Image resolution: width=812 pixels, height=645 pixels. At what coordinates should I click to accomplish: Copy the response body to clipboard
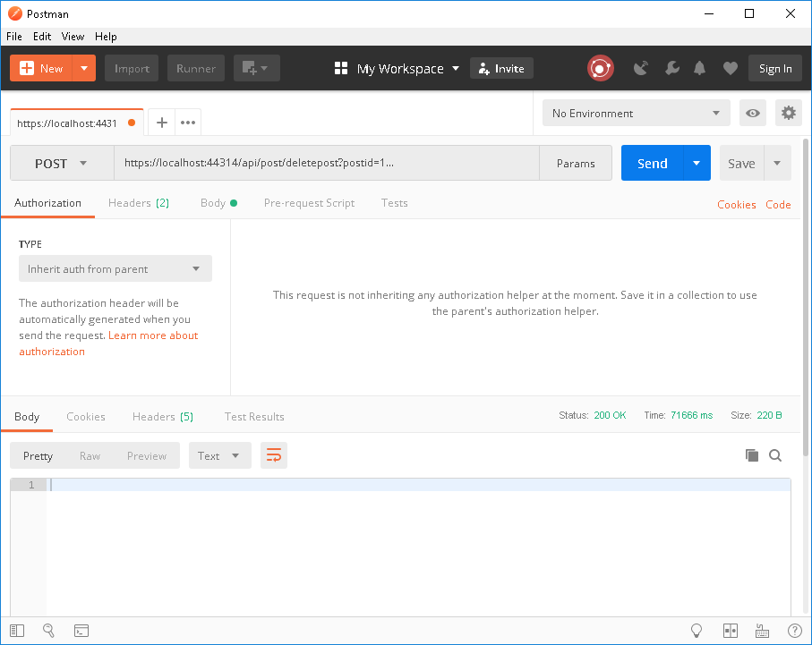pyautogui.click(x=752, y=455)
